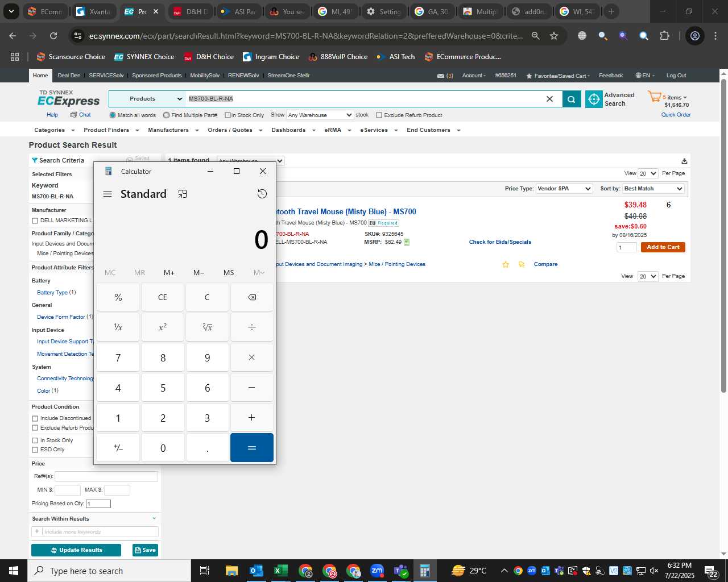Check Include Discontinued checkbox
Screen dimensions: 728x582
(x=35, y=418)
